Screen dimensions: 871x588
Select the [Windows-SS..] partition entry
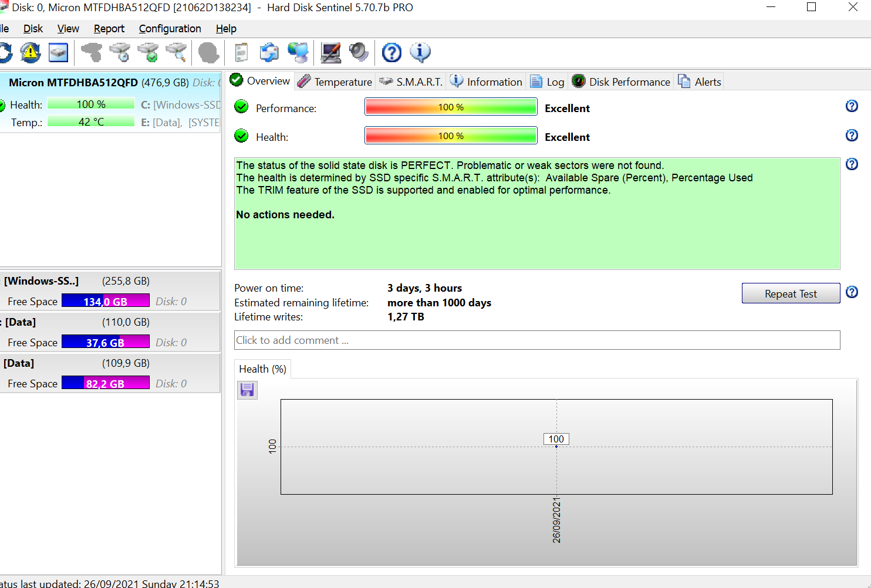click(x=110, y=290)
